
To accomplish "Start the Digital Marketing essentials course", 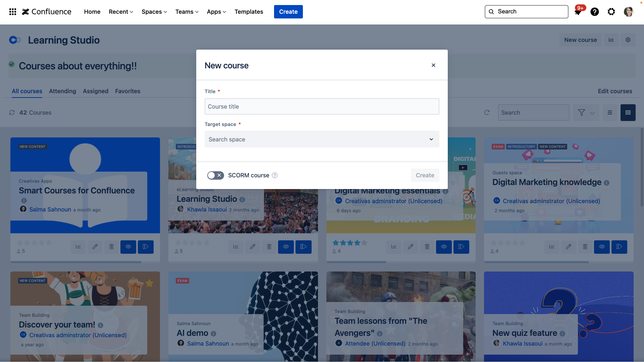I will click(x=462, y=247).
